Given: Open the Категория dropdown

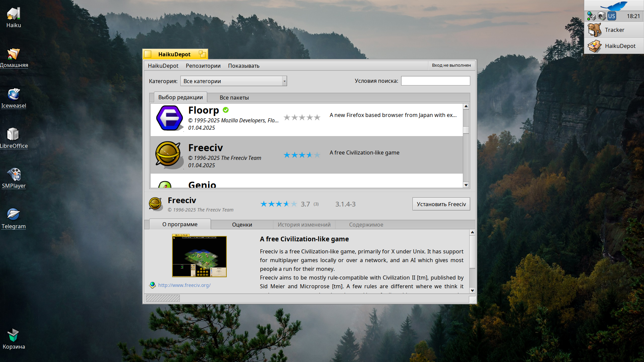Looking at the screenshot, I should point(234,81).
